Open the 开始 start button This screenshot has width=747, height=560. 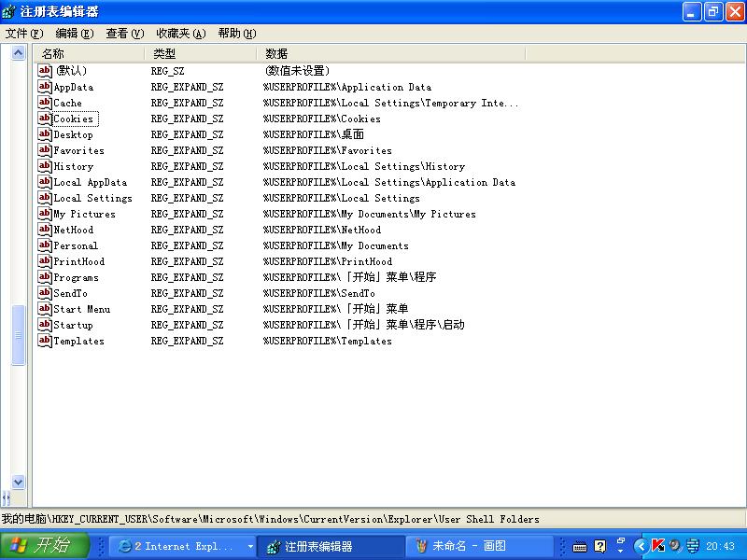tap(45, 546)
